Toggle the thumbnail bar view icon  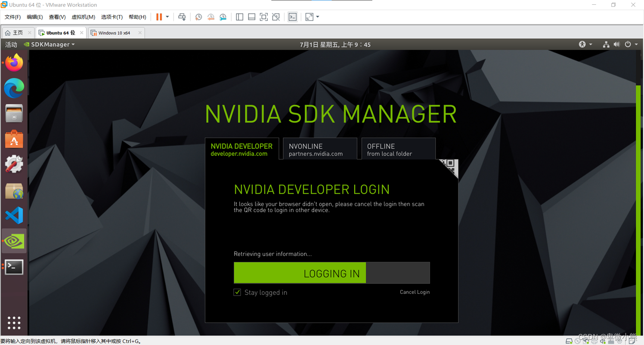(x=252, y=17)
